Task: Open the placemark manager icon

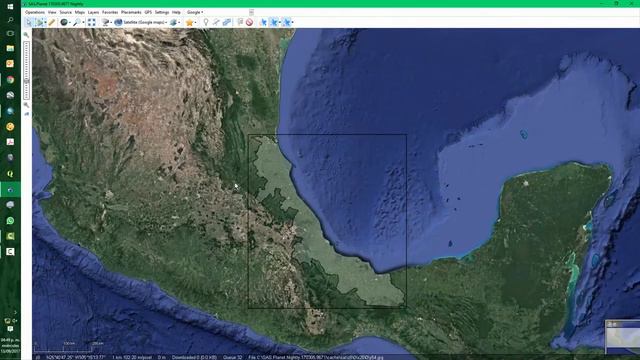Action: (240, 22)
